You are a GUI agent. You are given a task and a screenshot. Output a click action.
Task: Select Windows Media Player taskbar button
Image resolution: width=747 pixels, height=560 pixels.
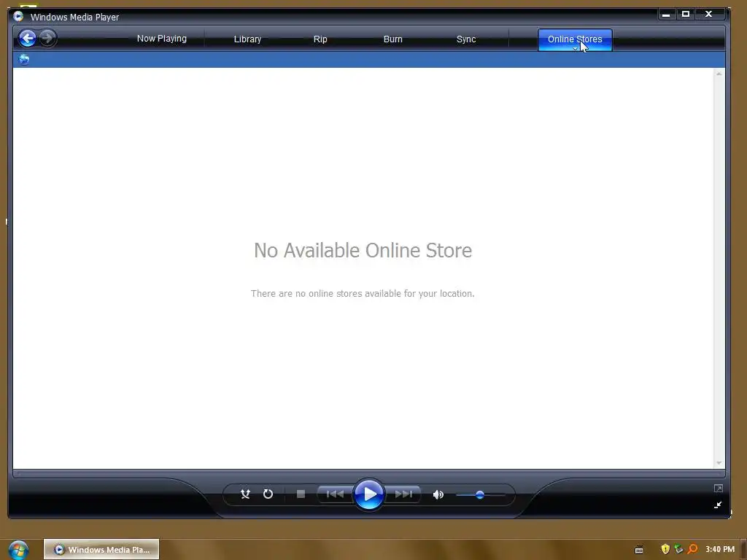(101, 550)
